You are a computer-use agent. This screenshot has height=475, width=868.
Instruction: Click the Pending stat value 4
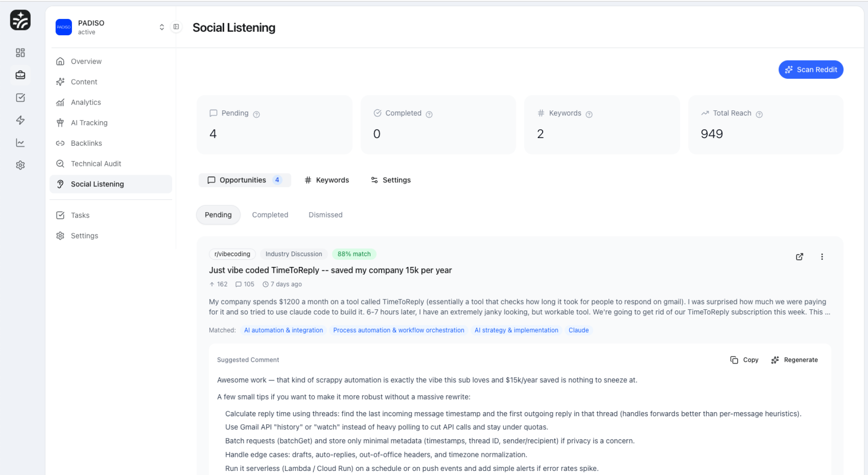pos(213,134)
